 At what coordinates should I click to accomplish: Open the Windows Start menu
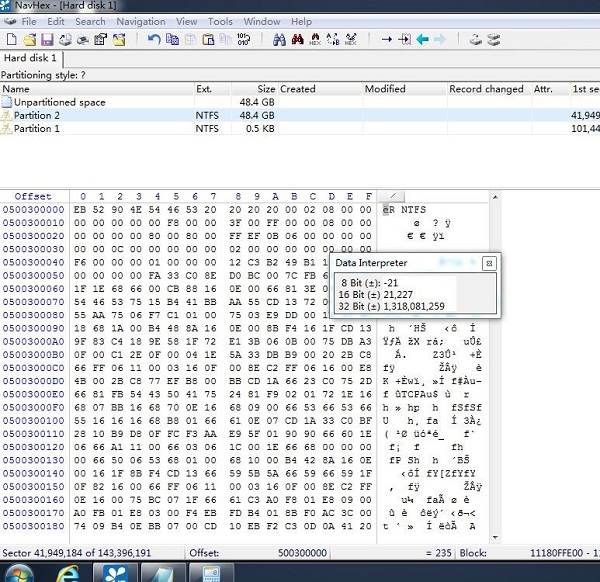click(x=18, y=573)
